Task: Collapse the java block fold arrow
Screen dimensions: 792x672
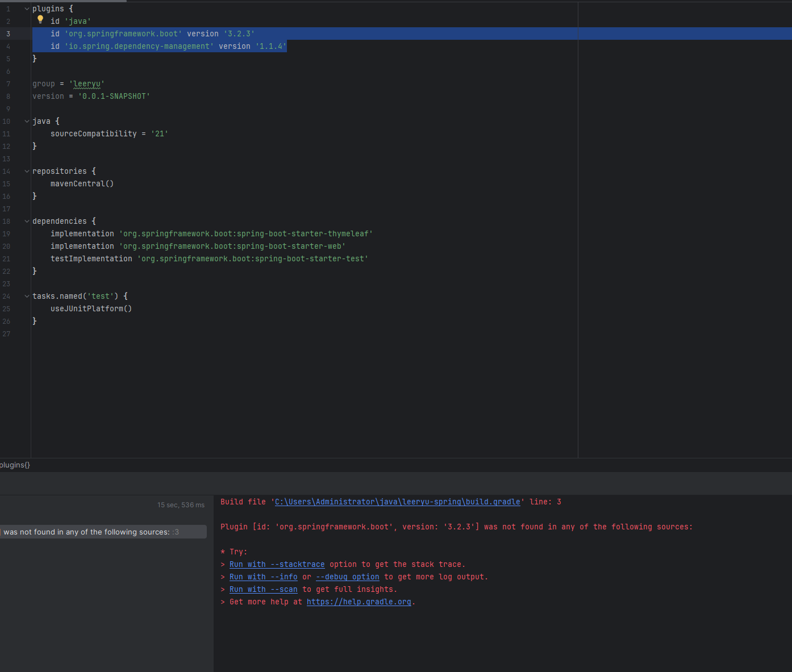Action: [x=27, y=122]
